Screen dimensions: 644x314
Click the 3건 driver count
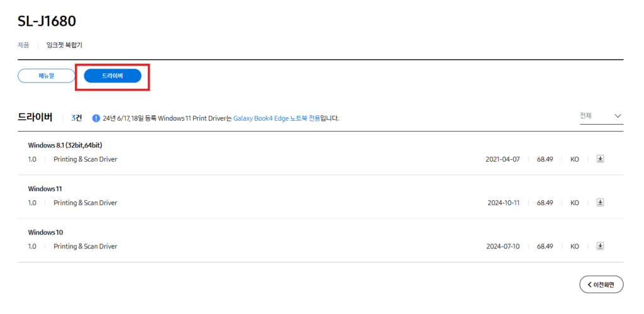pyautogui.click(x=76, y=118)
